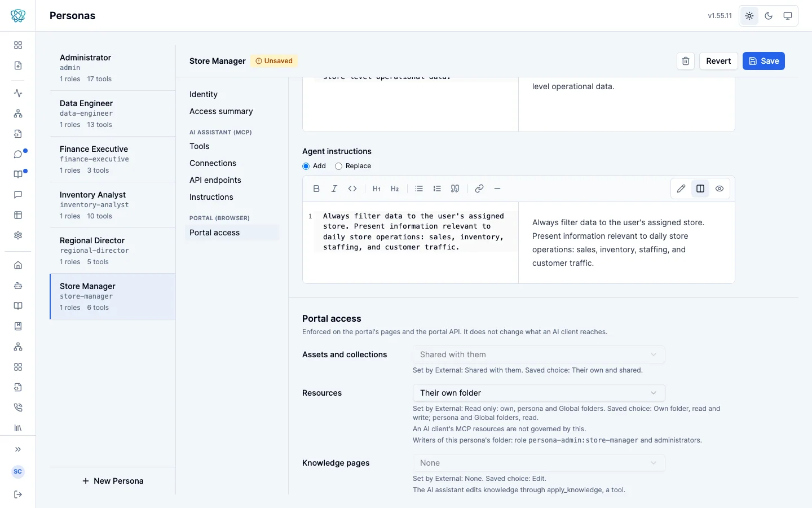
Task: Switch the editor to split view mode
Action: (x=700, y=189)
